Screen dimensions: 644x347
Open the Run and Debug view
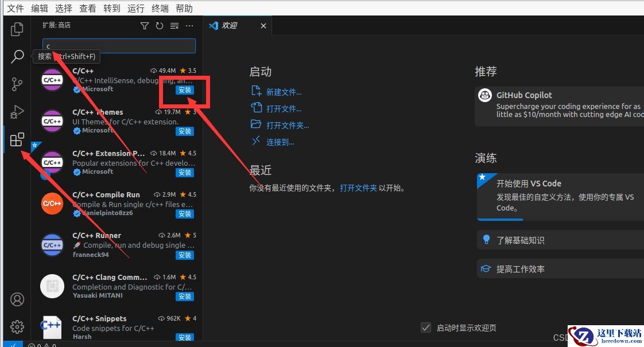click(x=17, y=112)
